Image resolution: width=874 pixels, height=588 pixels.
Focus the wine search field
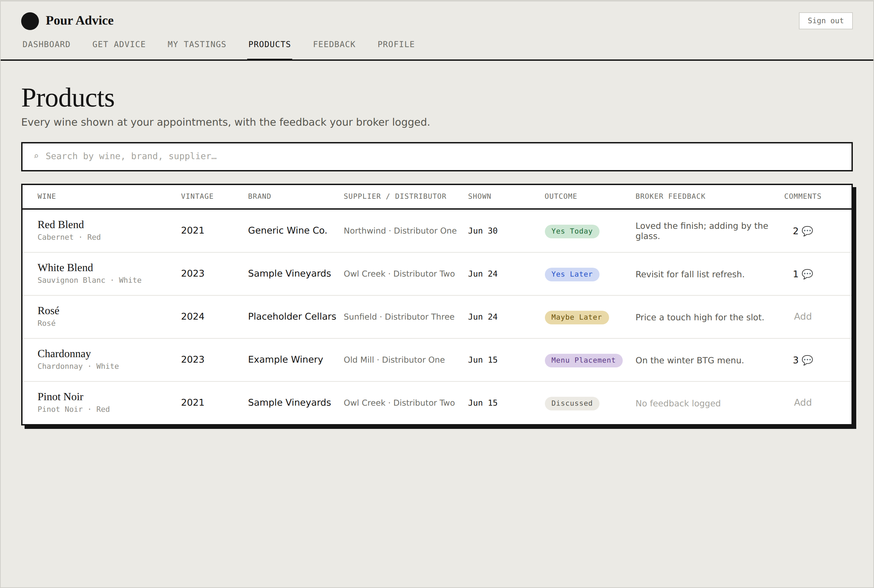437,156
